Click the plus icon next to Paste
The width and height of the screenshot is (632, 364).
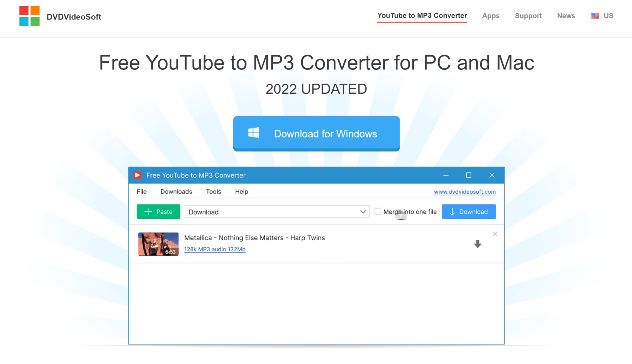[148, 211]
